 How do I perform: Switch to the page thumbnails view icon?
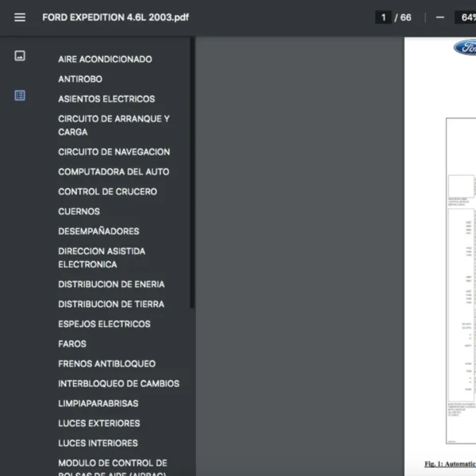click(x=20, y=56)
